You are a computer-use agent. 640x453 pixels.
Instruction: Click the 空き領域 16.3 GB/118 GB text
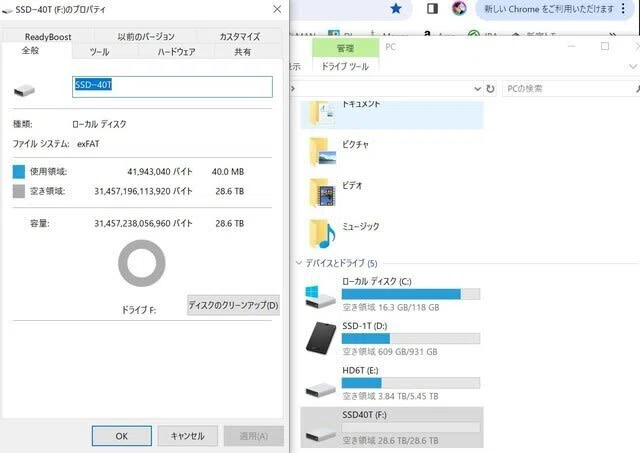click(x=391, y=307)
